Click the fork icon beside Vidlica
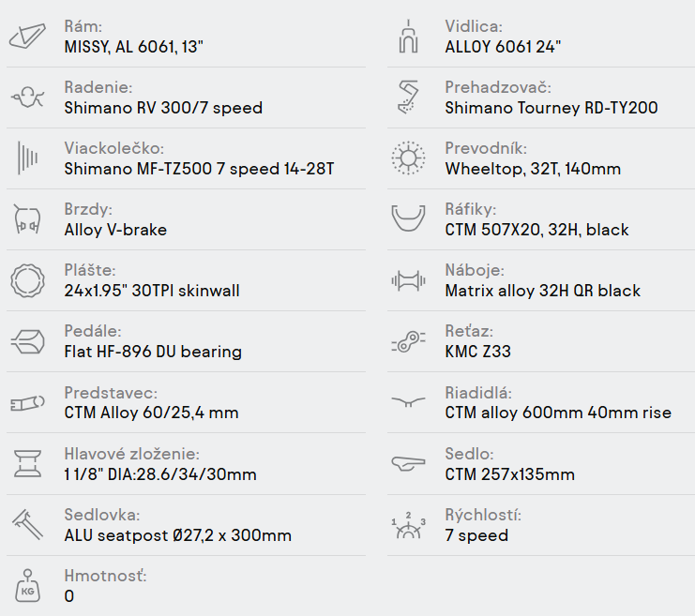The height and width of the screenshot is (616, 695). [x=408, y=38]
